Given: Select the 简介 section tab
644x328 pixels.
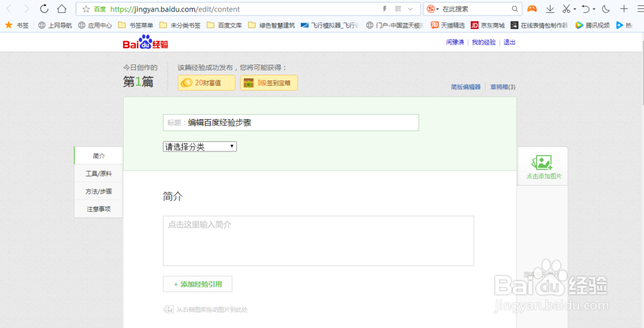Looking at the screenshot, I should pos(99,156).
